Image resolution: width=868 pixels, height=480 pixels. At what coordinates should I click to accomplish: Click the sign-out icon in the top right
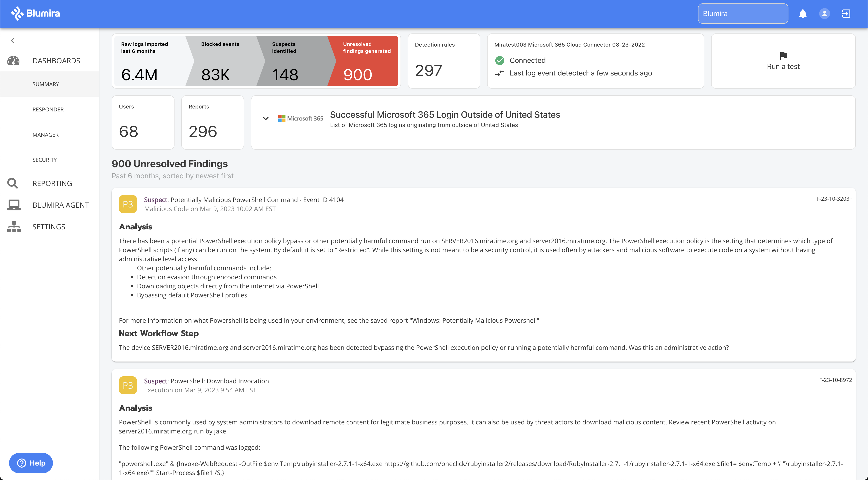click(846, 14)
